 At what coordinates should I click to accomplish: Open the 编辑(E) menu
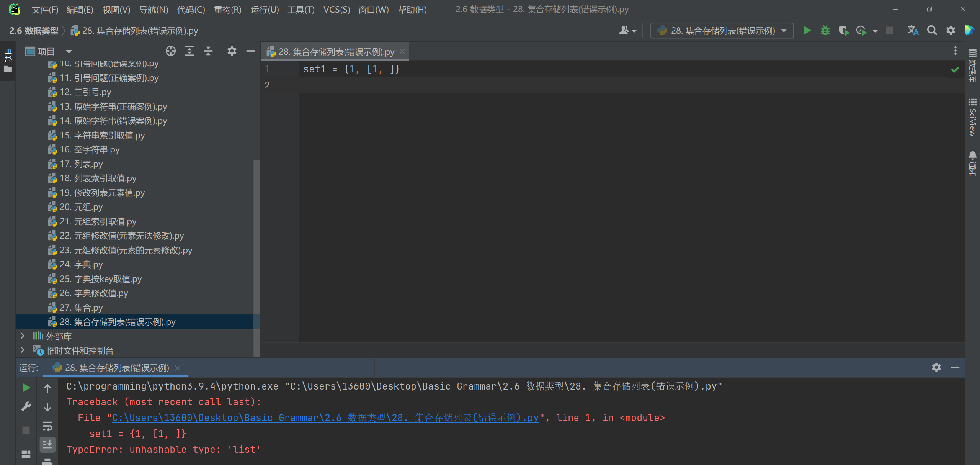pos(80,10)
